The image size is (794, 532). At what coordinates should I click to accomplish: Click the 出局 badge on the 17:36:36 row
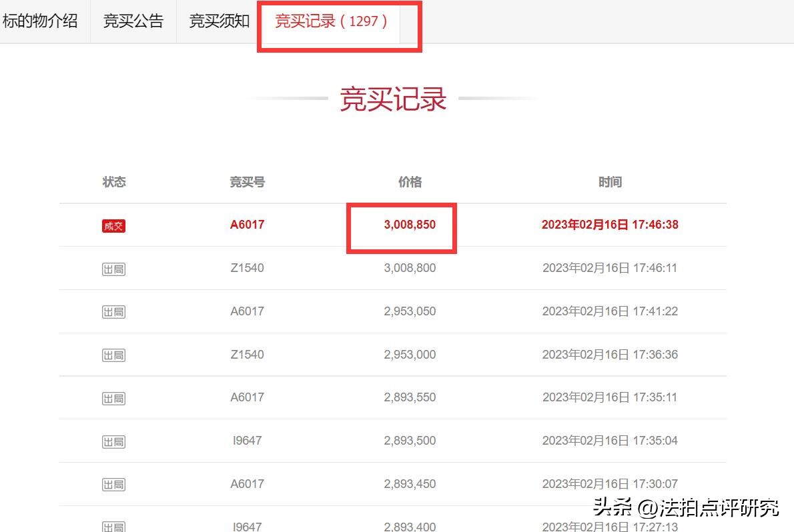pos(113,355)
